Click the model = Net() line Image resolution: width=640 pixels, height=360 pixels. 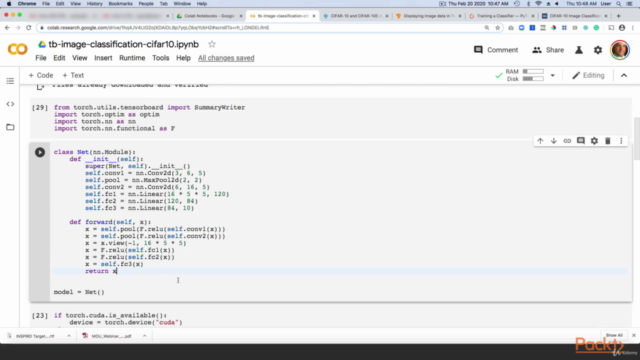79,292
